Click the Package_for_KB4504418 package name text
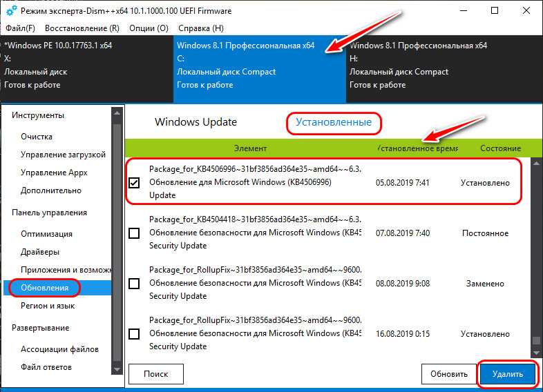Viewport: 543px width, 392px height. tap(255, 219)
